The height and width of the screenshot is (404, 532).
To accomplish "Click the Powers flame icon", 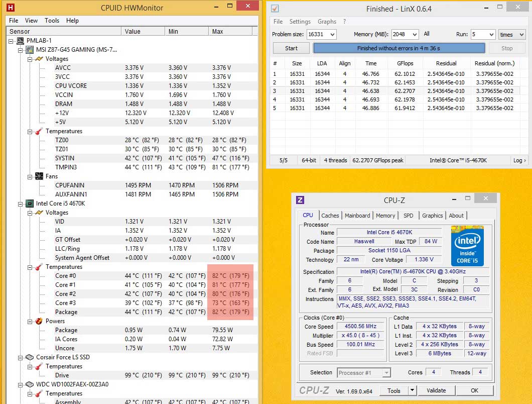I will click(39, 321).
